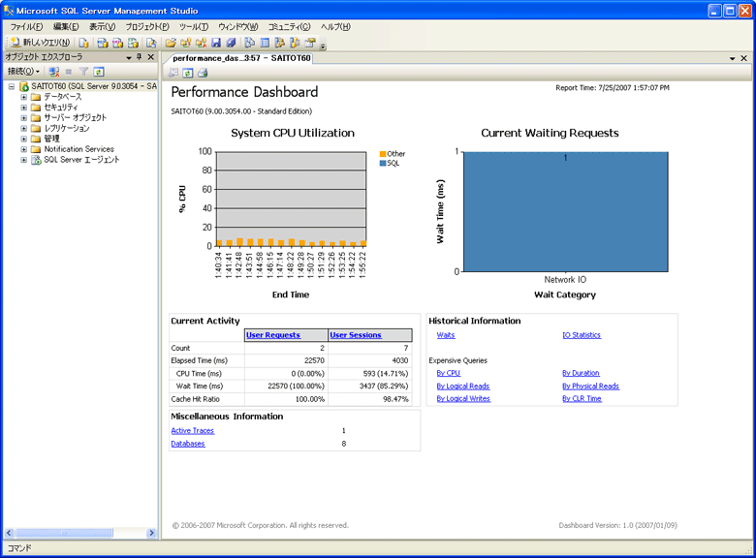Click the orange Other legend swatch
This screenshot has height=558, width=756.
point(383,154)
